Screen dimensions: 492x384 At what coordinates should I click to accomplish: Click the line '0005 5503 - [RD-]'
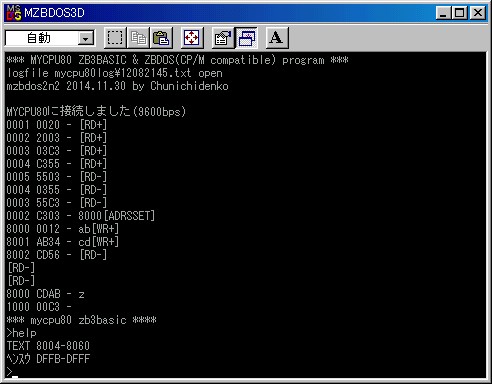pyautogui.click(x=57, y=177)
